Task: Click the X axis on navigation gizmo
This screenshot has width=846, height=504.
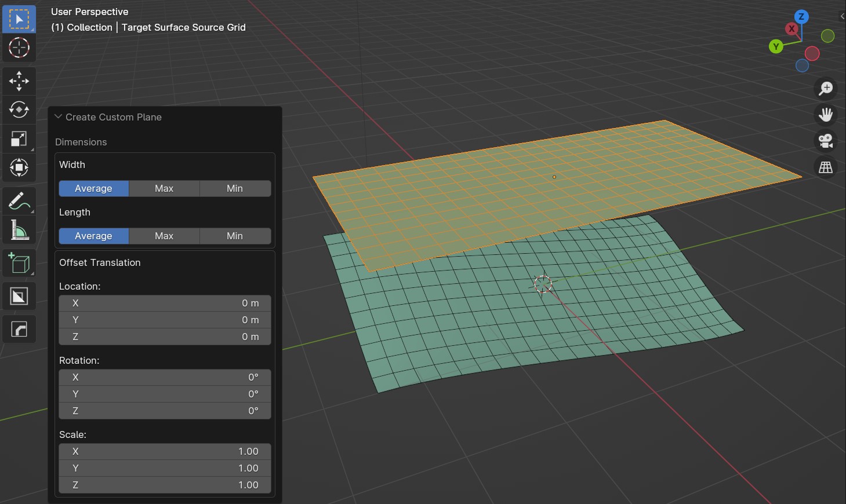Action: point(791,28)
